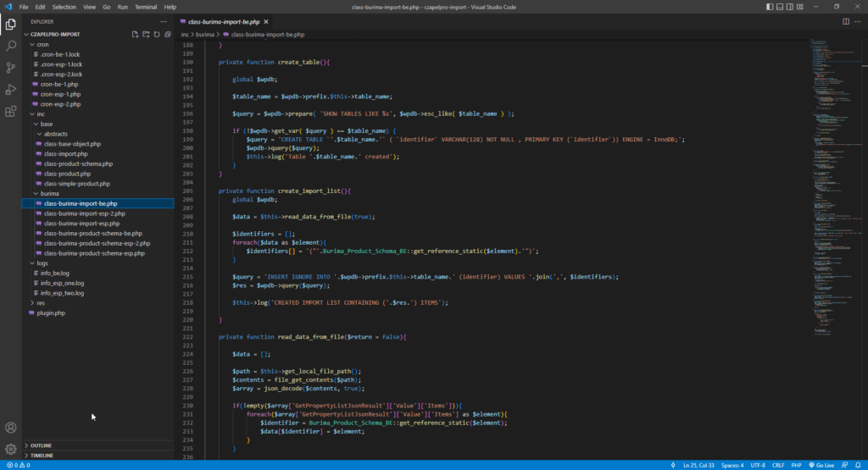The width and height of the screenshot is (868, 470).
Task: Click inc breadcrumb in editor path
Action: pos(185,34)
